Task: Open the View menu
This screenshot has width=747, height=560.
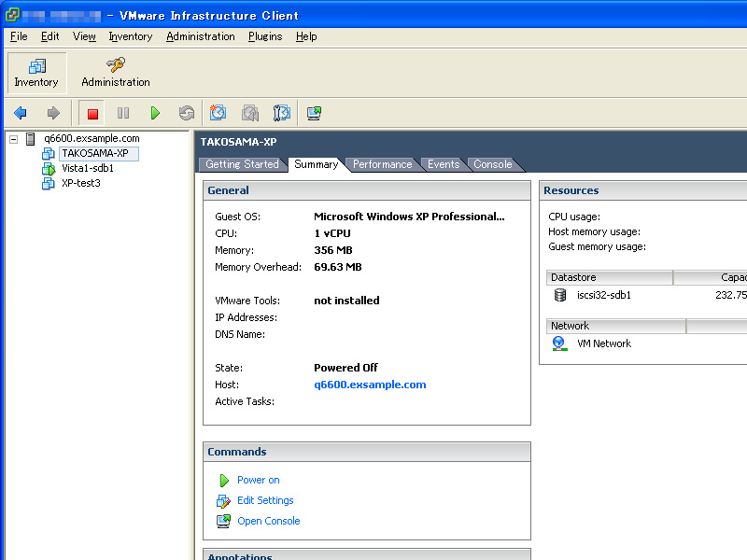Action: (x=84, y=36)
